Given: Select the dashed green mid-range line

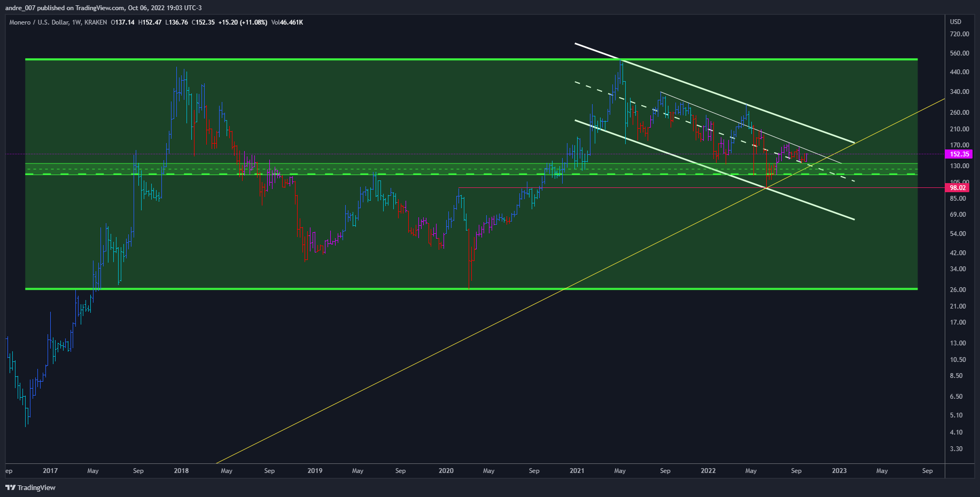Looking at the screenshot, I should [471, 174].
